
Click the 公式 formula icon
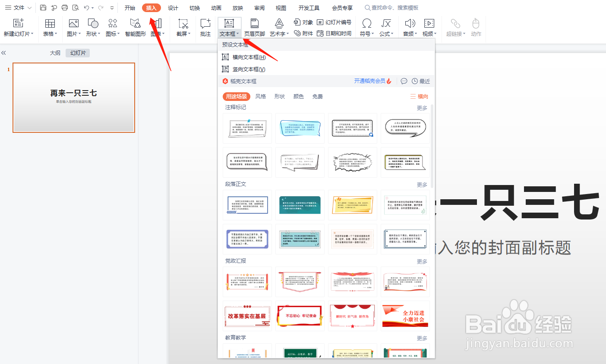click(x=386, y=23)
